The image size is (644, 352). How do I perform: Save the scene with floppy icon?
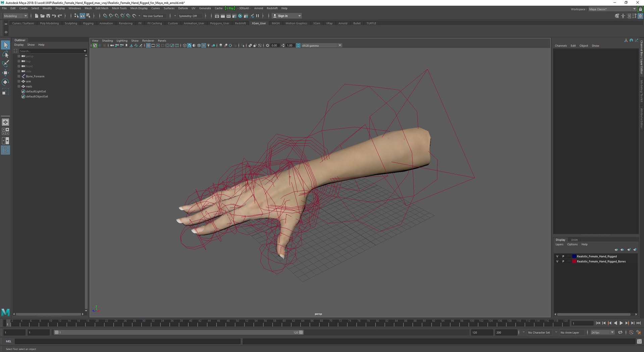click(x=48, y=16)
